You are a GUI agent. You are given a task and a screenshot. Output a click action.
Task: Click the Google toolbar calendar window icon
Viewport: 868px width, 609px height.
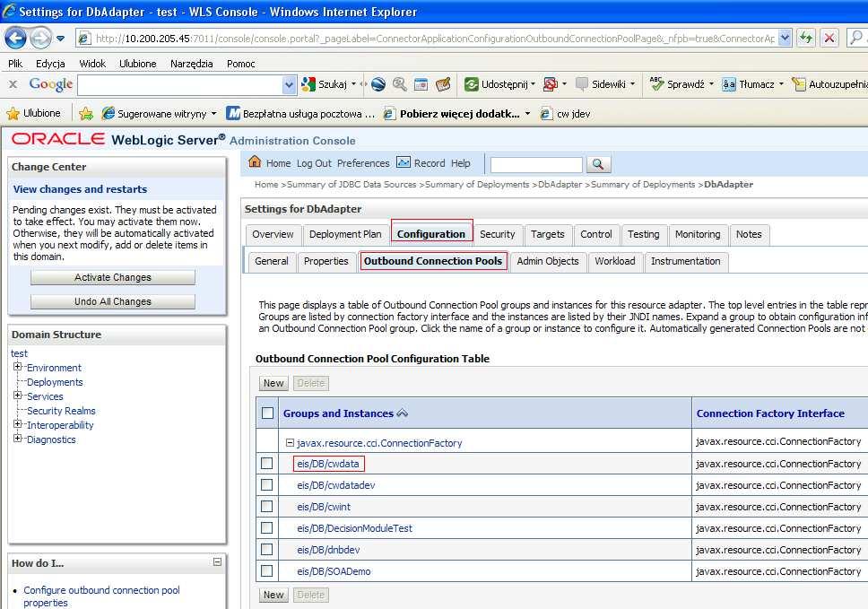(421, 84)
